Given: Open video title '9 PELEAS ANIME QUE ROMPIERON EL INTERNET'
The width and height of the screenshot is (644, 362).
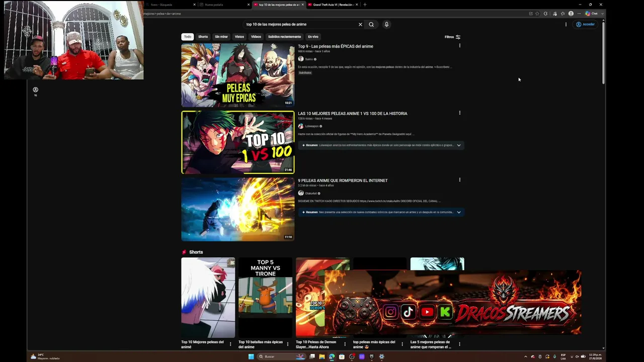Looking at the screenshot, I should pos(343,180).
